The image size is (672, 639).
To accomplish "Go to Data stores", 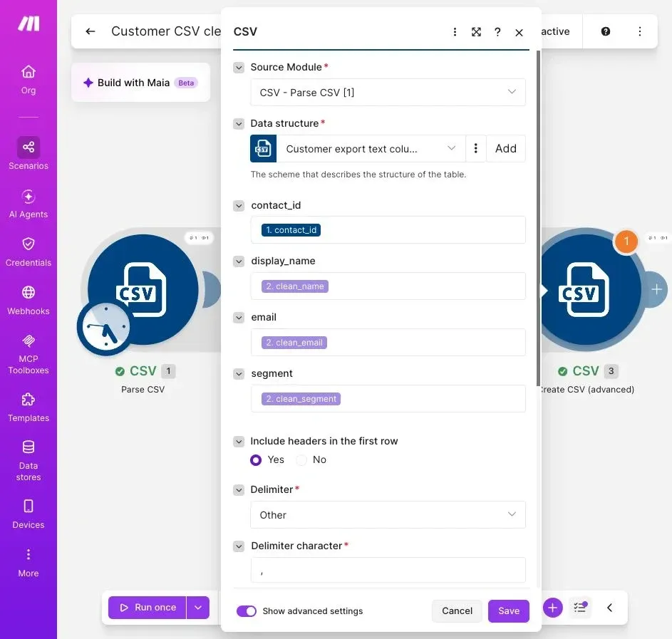I will click(29, 460).
